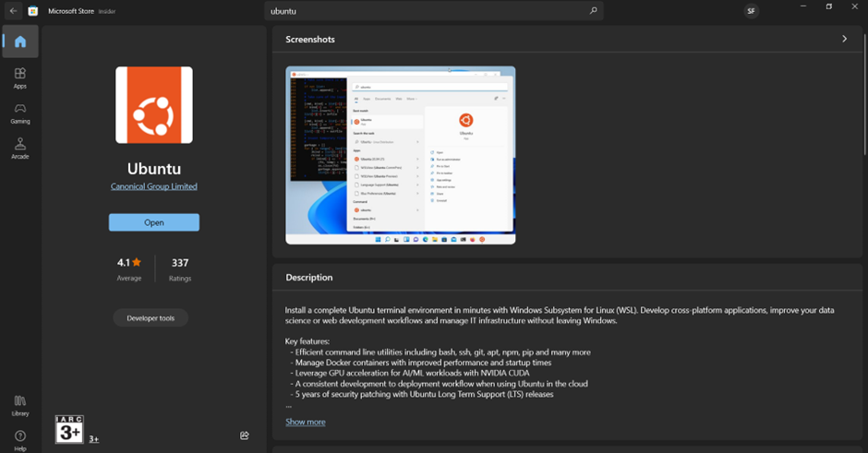The height and width of the screenshot is (453, 868).
Task: Click the 'Key features:' text line
Action: (307, 341)
